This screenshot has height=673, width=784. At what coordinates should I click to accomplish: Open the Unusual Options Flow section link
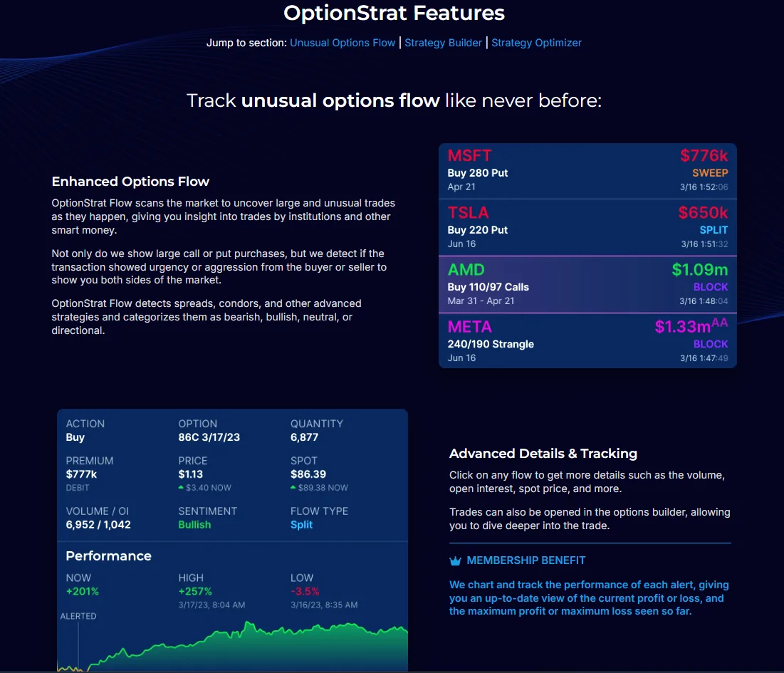pos(343,43)
